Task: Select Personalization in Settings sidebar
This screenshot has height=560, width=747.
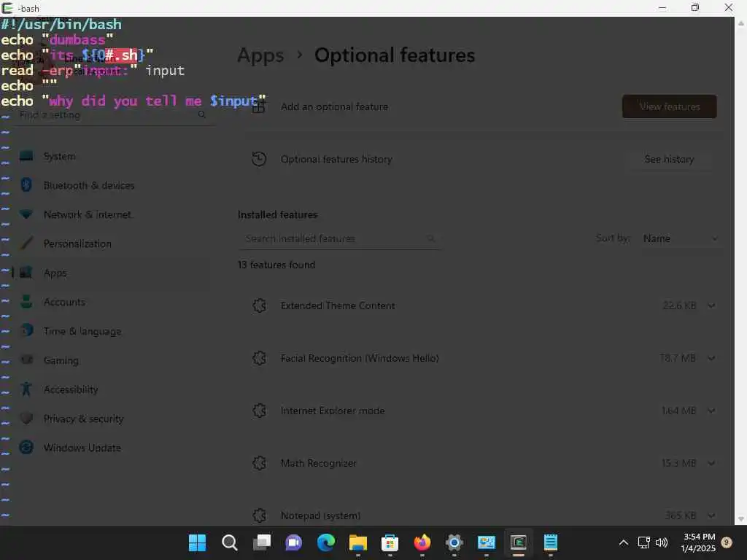Action: pyautogui.click(x=77, y=244)
